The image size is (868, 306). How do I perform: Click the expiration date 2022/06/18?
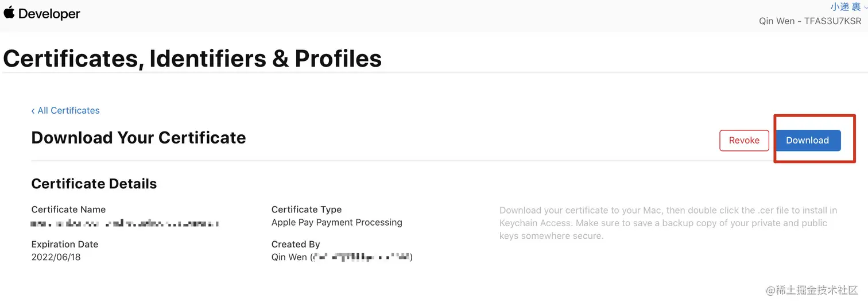coord(56,257)
